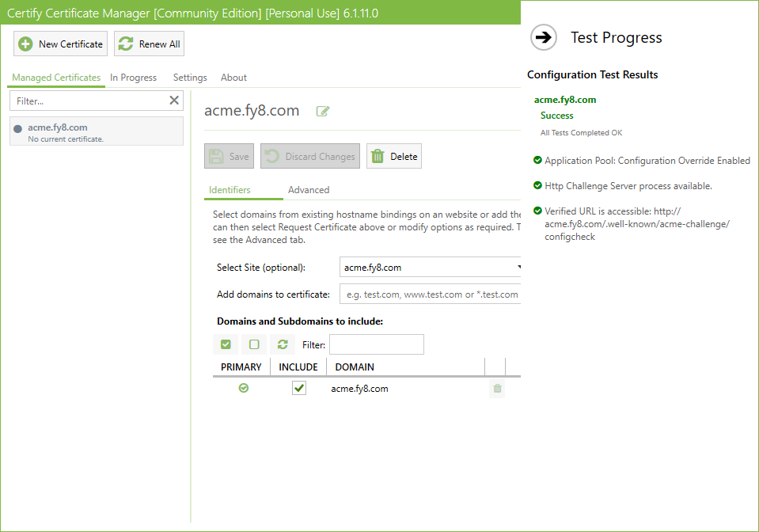Close the Test Progress panel with arrow icon
Image resolution: width=759 pixels, height=532 pixels.
pos(544,37)
